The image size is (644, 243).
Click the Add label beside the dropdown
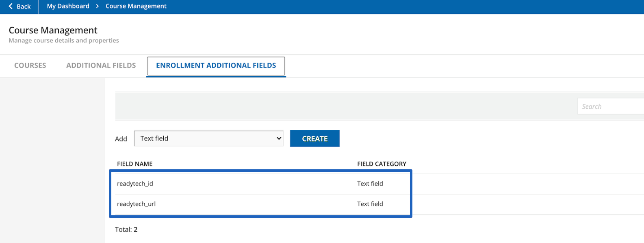121,138
